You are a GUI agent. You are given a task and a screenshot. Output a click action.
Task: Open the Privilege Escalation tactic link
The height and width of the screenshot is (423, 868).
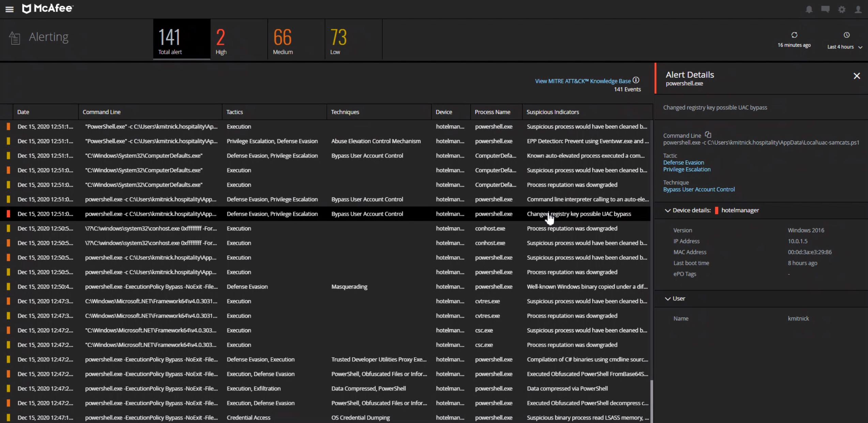coord(687,169)
